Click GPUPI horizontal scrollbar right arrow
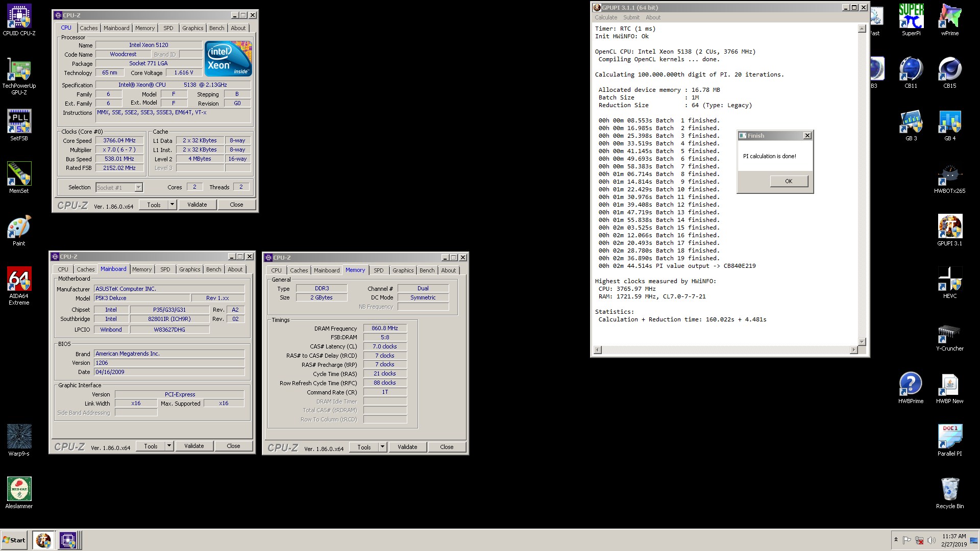980x551 pixels. coord(854,350)
